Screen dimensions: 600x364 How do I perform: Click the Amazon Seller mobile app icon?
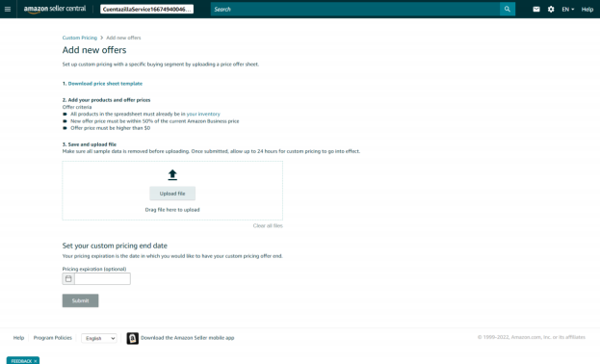click(x=132, y=338)
